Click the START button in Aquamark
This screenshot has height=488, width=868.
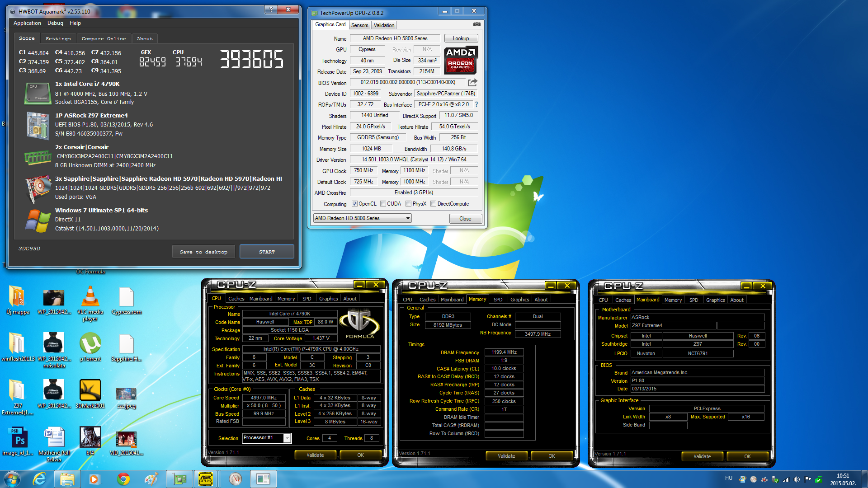267,252
